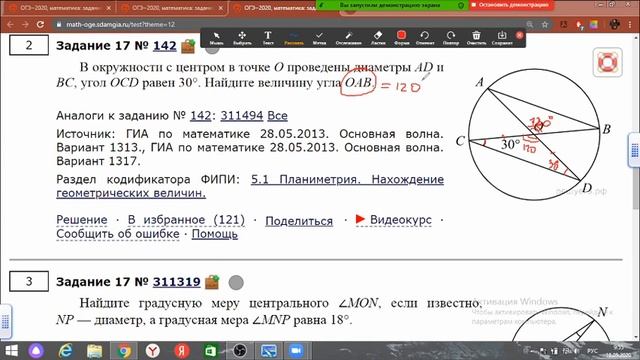The width and height of the screenshot is (640, 360).
Task: Open Internet Explorer from the taskbar
Action: [x=66, y=351]
